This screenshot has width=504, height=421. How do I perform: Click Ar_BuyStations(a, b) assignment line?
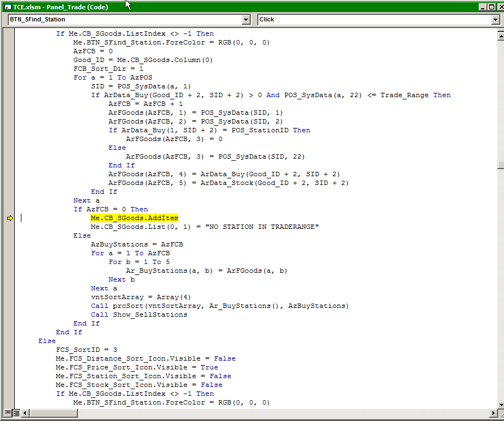pyautogui.click(x=207, y=271)
